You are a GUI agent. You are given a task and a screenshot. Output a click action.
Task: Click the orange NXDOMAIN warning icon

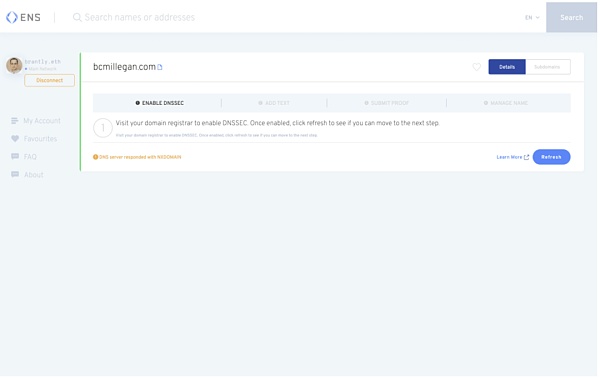click(95, 157)
